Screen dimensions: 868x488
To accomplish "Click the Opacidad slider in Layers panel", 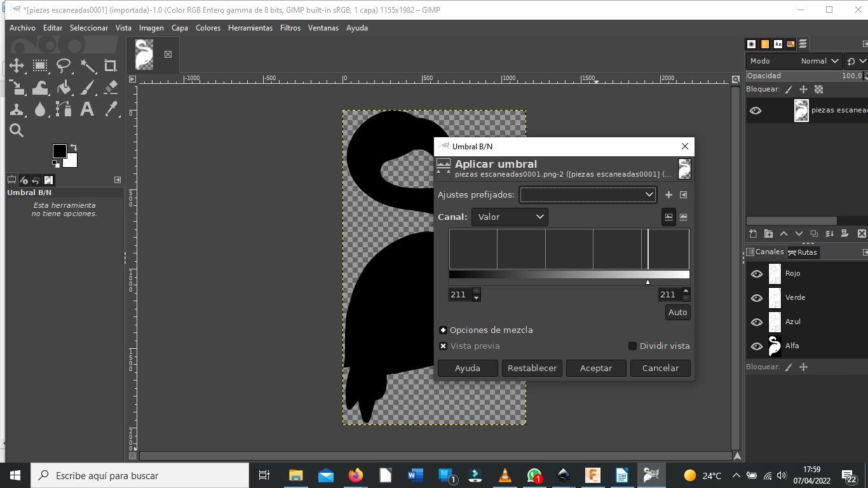I will click(805, 76).
